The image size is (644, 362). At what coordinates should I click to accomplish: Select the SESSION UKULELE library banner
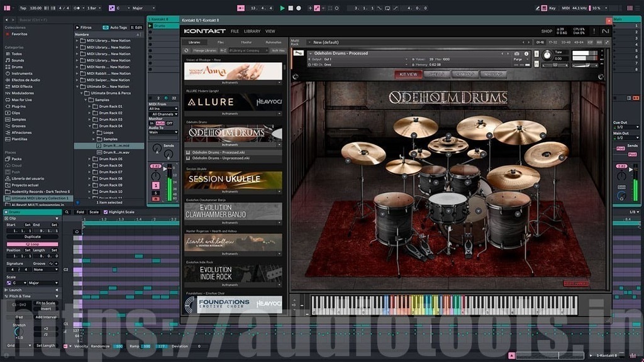tap(233, 179)
